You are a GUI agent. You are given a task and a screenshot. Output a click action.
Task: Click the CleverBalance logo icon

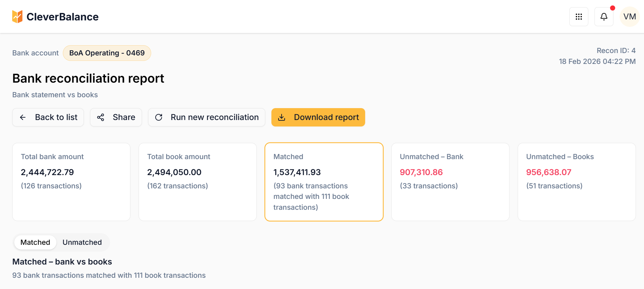(17, 17)
